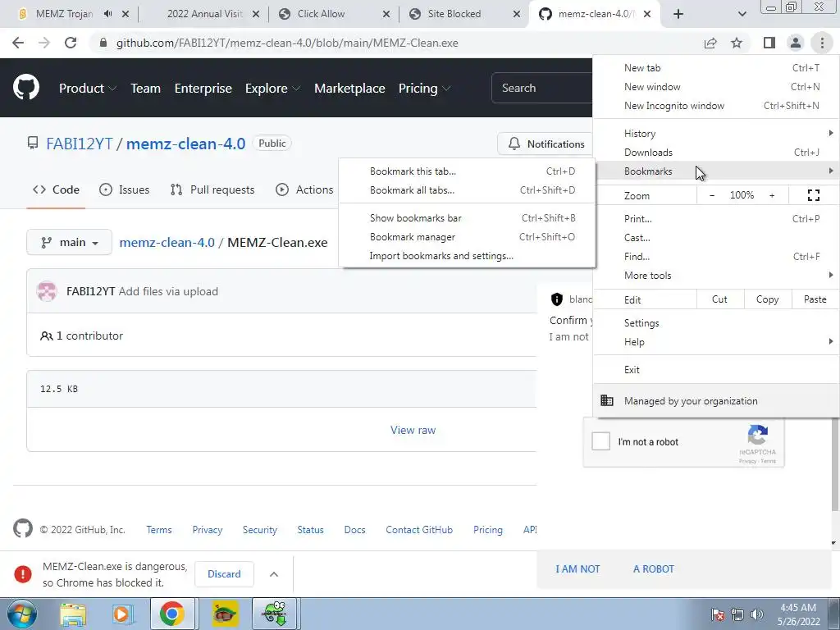The width and height of the screenshot is (840, 630).
Task: Click the Paste button in Edit row
Action: pos(815,299)
